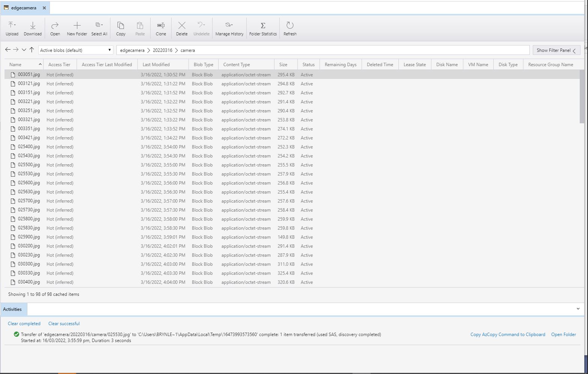Collapse the Activities panel chevron
588x374 pixels.
pos(578,309)
